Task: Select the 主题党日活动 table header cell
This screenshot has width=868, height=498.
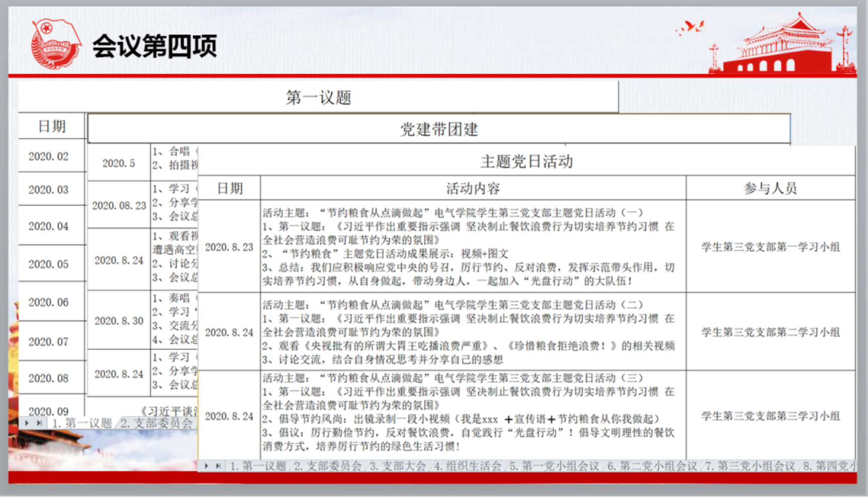Action: tap(527, 162)
